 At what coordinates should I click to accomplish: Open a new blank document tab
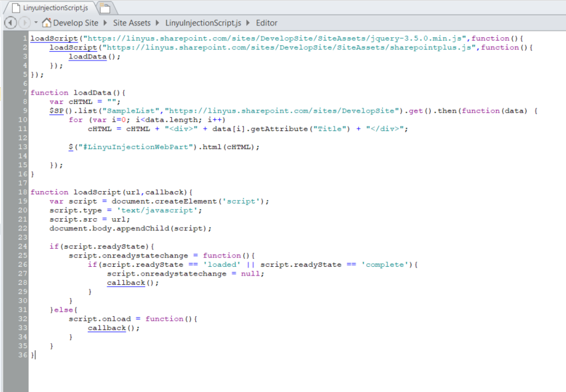point(105,7)
